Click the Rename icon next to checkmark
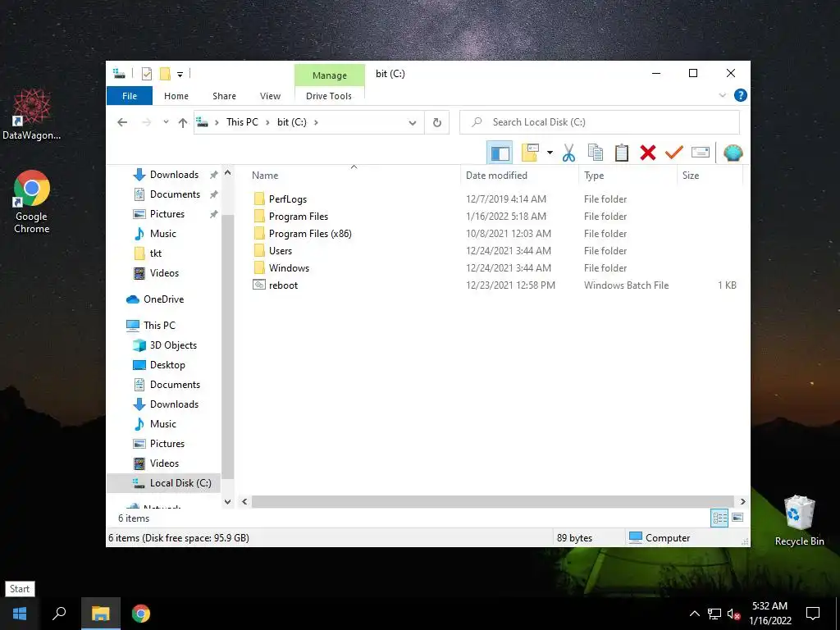This screenshot has width=840, height=630. 701,153
